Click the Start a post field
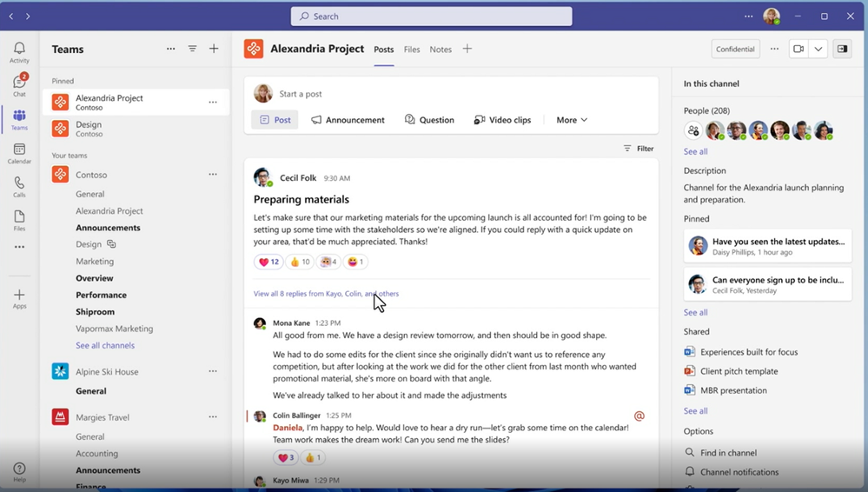 click(451, 94)
